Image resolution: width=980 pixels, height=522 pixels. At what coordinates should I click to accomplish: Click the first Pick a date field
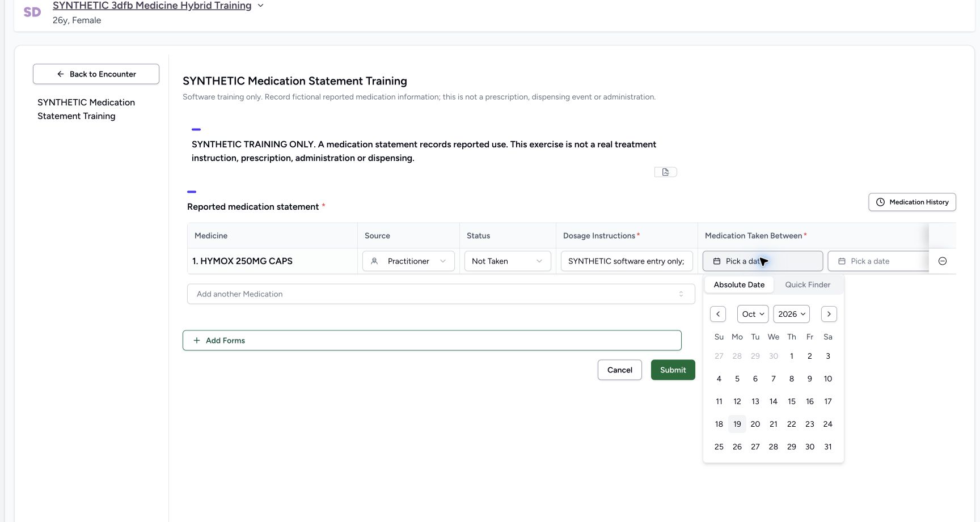[x=763, y=261]
